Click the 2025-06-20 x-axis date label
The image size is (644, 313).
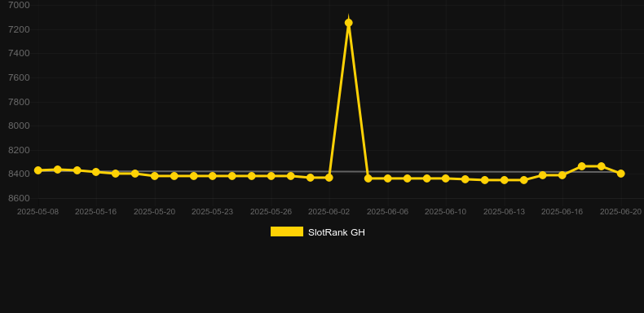click(620, 212)
